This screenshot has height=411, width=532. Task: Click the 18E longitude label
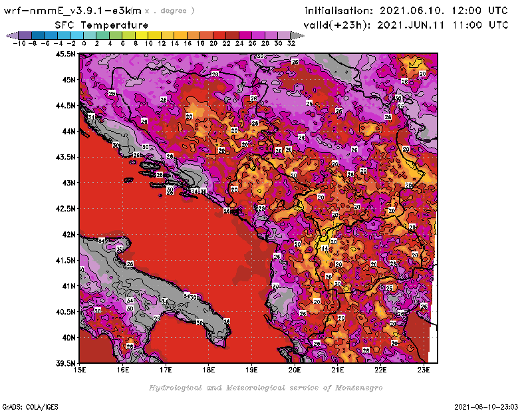pyautogui.click(x=209, y=370)
